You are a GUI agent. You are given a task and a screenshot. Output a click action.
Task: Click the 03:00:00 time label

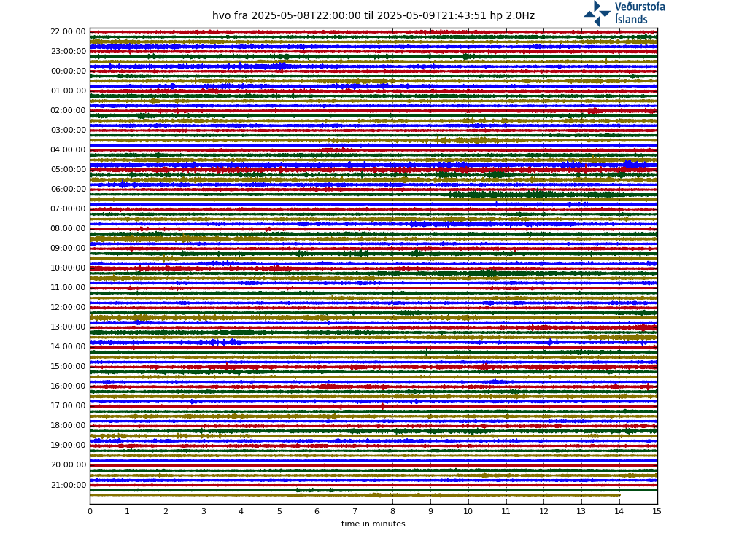coord(68,130)
